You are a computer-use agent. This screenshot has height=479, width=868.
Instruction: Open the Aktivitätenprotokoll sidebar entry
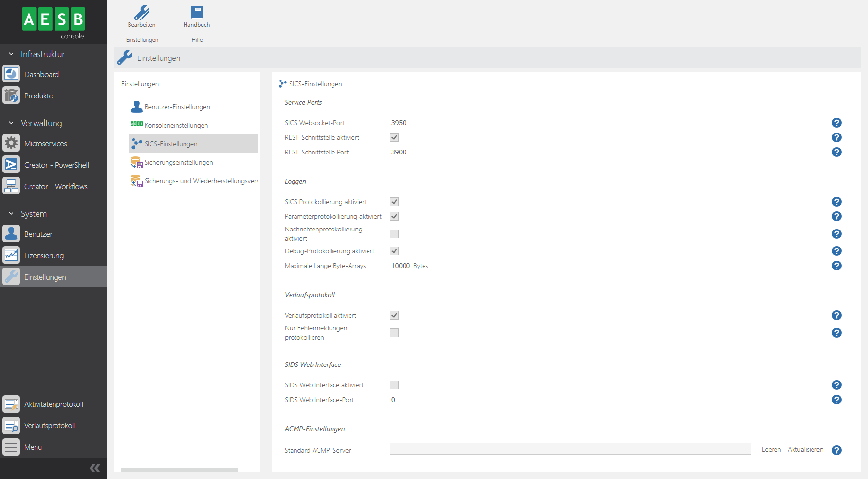point(54,404)
